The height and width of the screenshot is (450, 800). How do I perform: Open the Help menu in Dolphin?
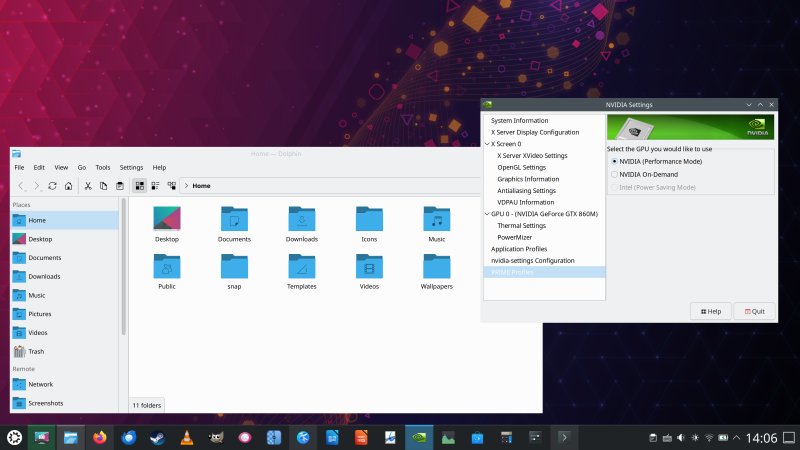coord(159,167)
